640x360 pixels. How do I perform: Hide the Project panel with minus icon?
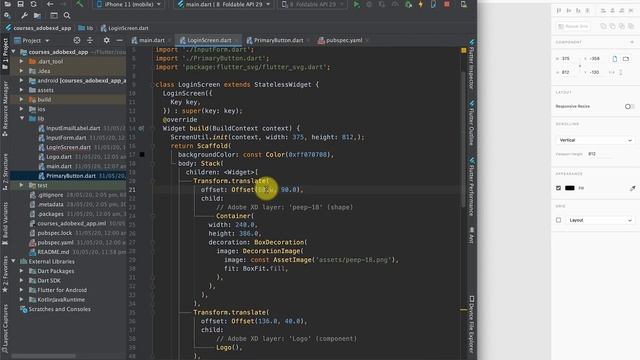[120, 40]
